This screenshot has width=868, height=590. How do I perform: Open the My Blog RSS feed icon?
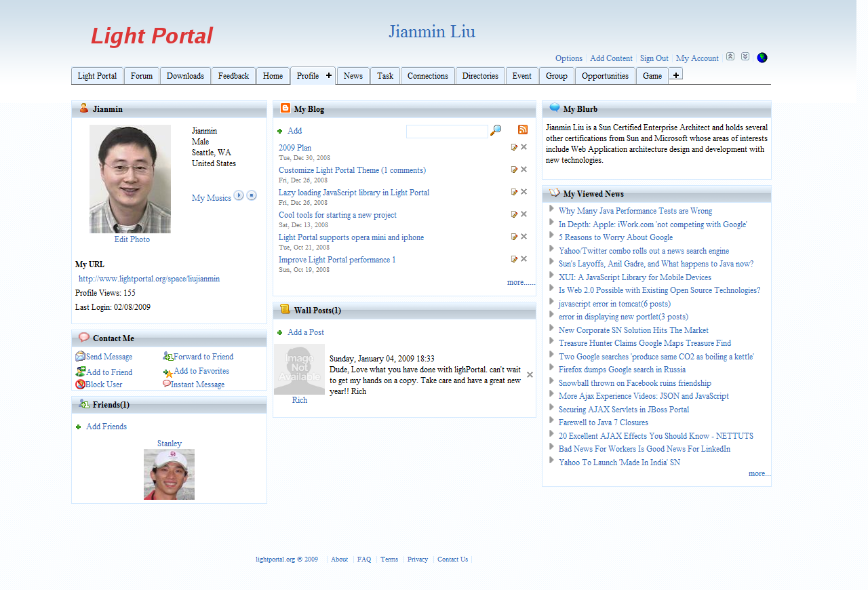523,130
